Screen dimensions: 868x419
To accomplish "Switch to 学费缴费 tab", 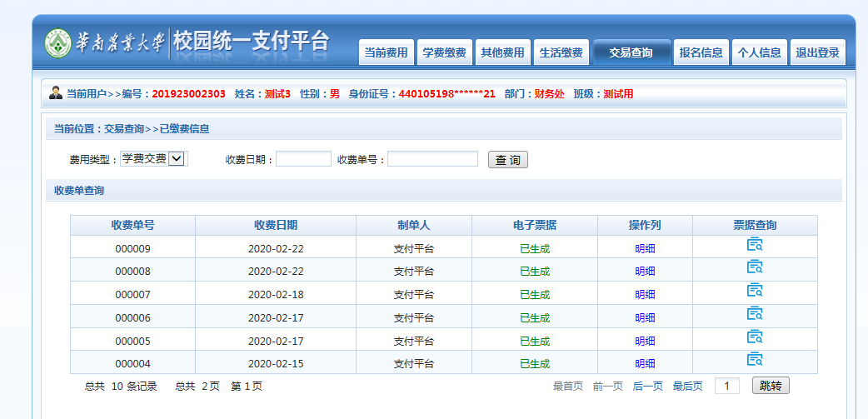I will 445,52.
